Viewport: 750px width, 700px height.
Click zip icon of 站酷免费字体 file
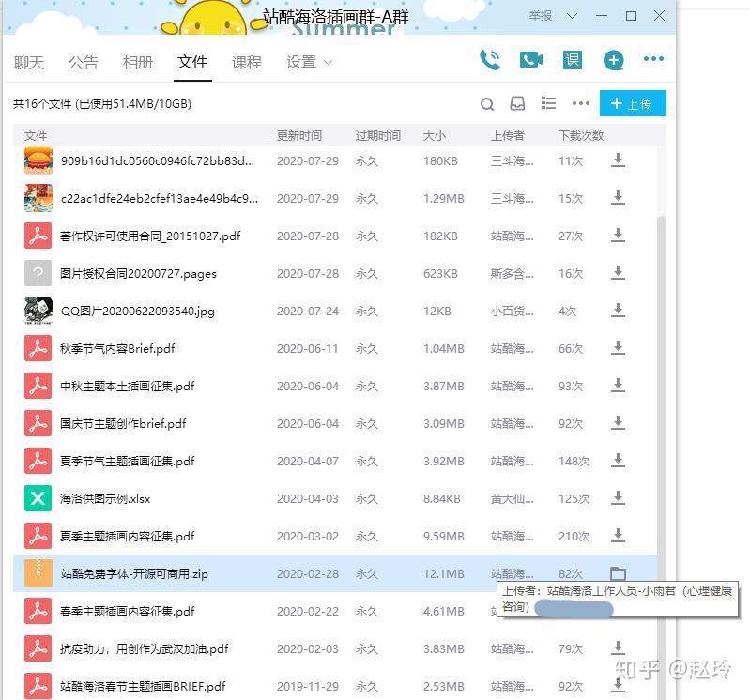point(38,573)
